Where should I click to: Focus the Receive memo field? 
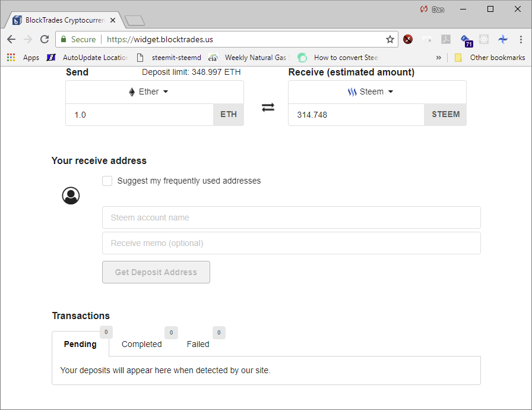pyautogui.click(x=292, y=243)
